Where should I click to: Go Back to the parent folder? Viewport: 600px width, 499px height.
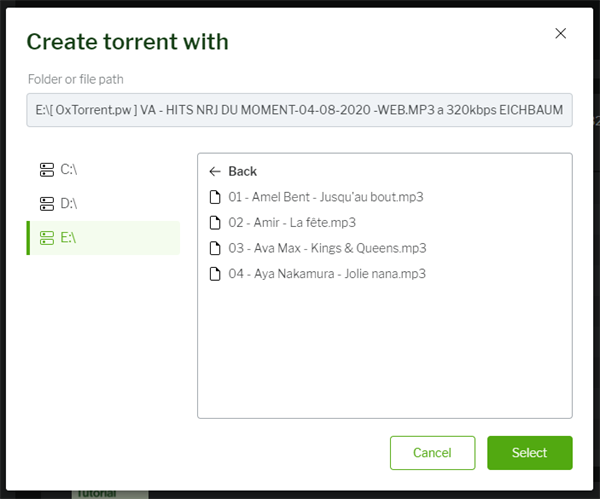pos(242,171)
